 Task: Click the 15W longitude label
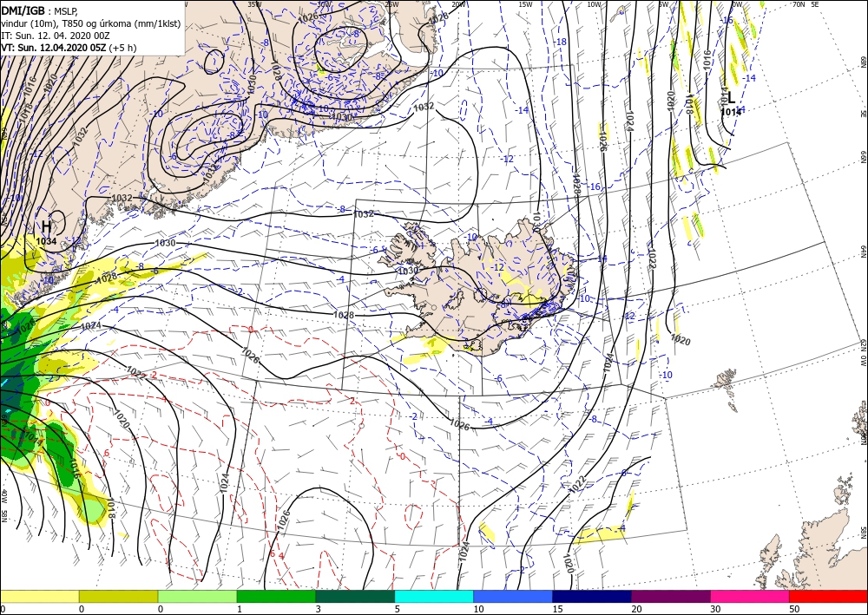[525, 4]
